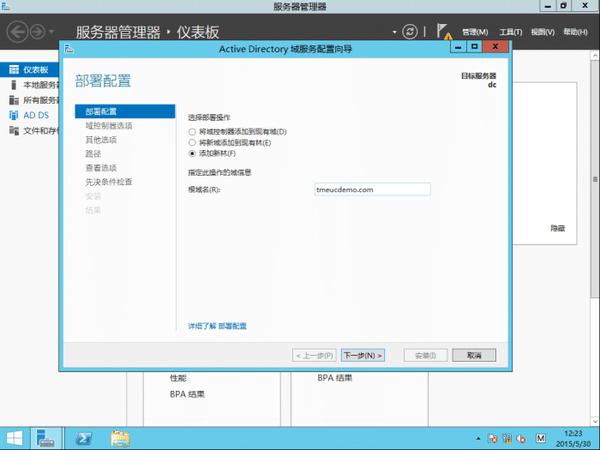Click the M input method icon in tray

(541, 438)
